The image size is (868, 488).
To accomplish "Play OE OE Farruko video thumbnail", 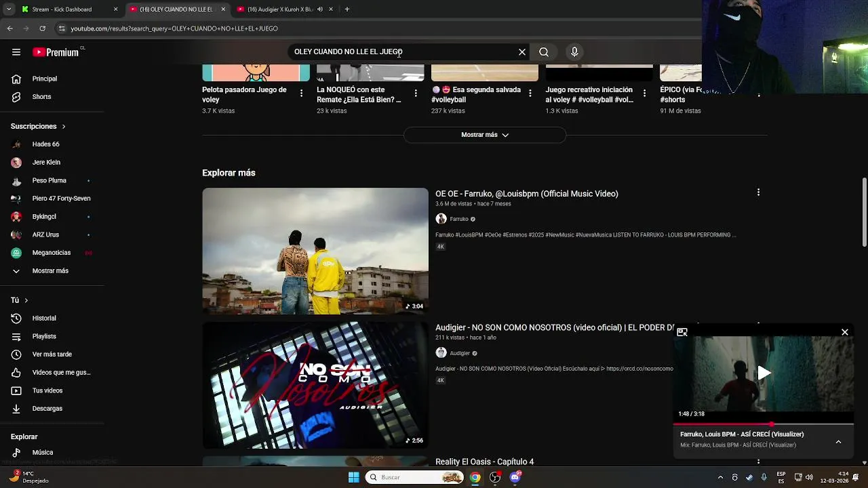I will pos(315,251).
